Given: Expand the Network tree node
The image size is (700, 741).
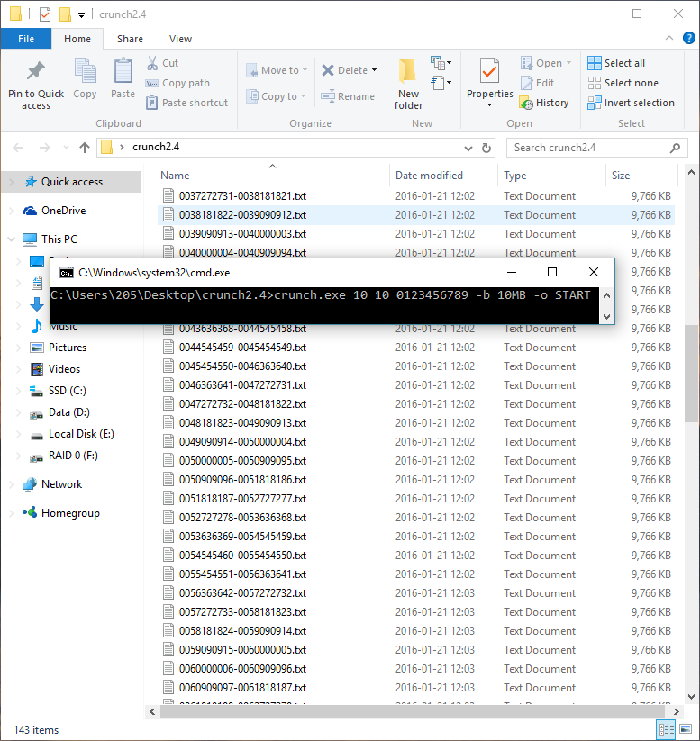Looking at the screenshot, I should point(12,485).
